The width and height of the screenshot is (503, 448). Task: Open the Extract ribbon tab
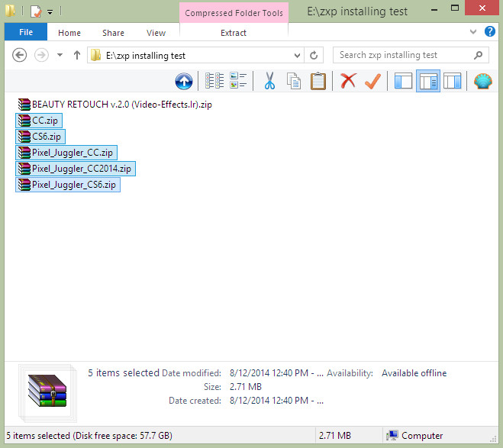click(234, 33)
